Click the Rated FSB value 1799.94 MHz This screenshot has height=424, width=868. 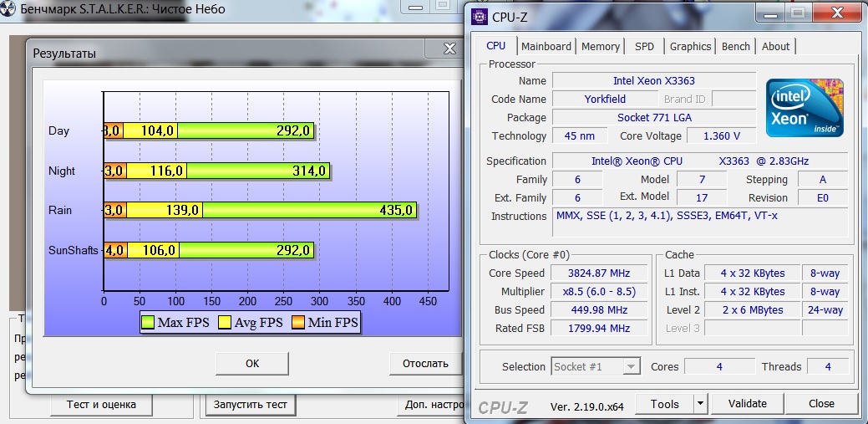(x=599, y=328)
